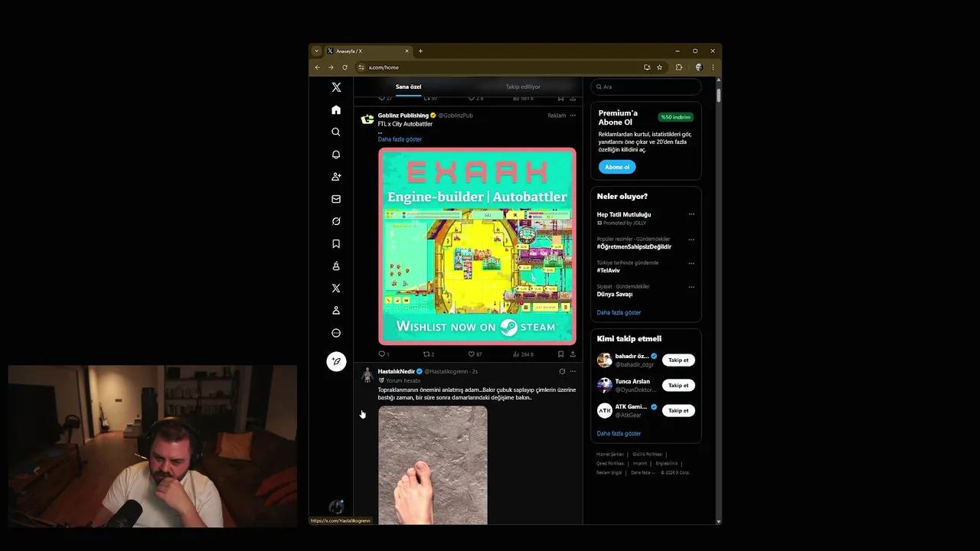Open Notifications bell icon
The height and width of the screenshot is (551, 980).
336,155
